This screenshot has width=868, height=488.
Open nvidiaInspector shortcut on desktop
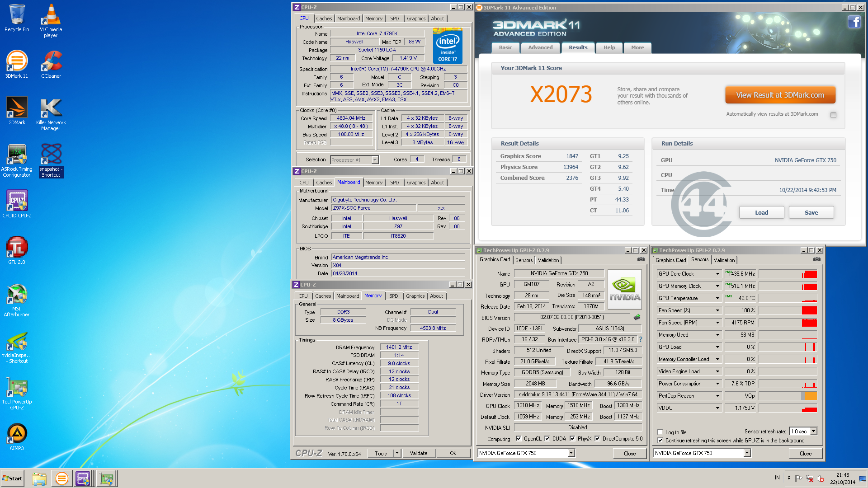click(x=17, y=347)
